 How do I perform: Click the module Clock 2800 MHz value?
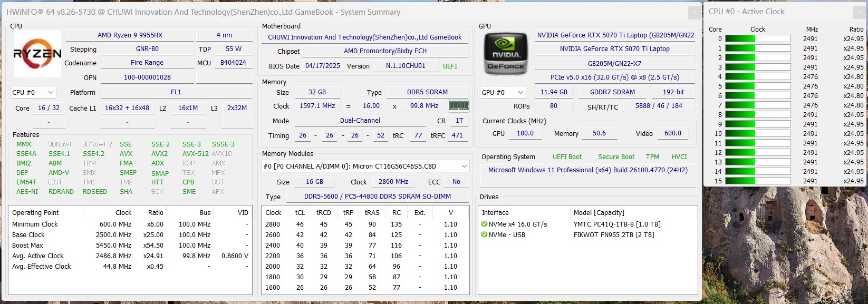393,182
